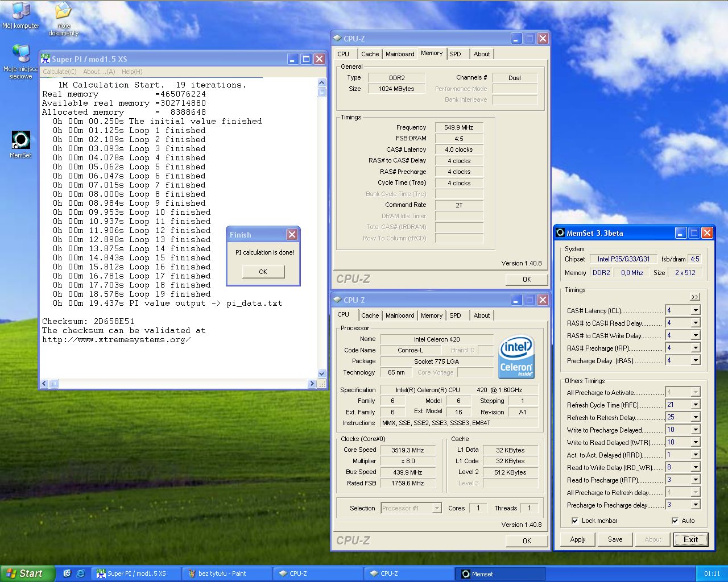Click the Intel Celeron logo in CPU-Z

516,357
